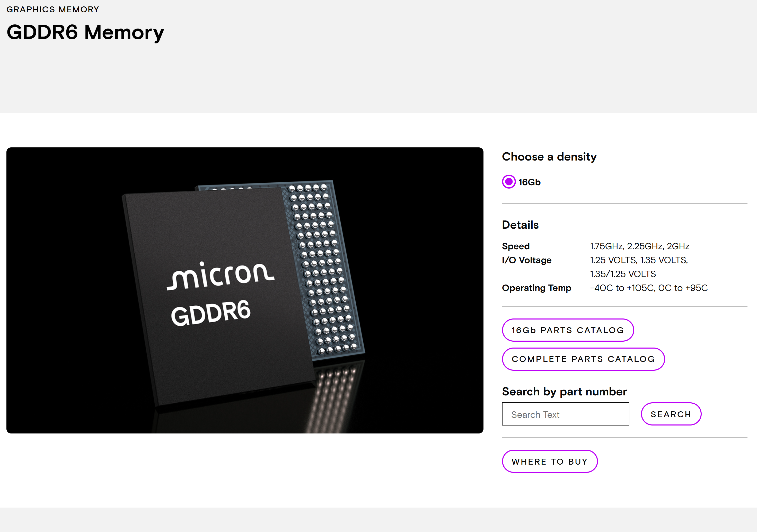
Task: Click the I/O Voltage label
Action: (526, 260)
